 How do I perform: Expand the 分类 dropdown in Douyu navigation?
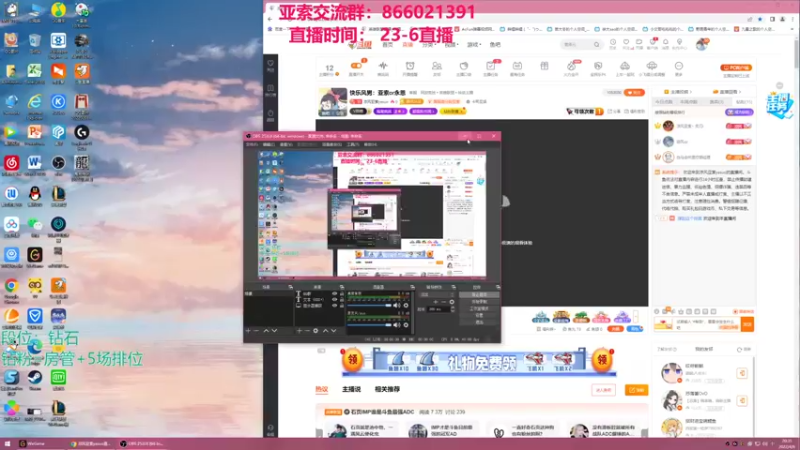(429, 44)
